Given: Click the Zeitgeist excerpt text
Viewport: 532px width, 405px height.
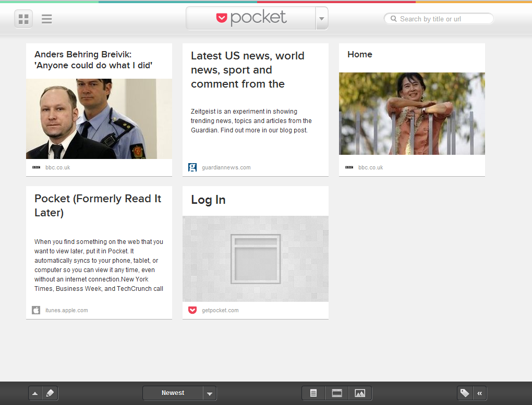Looking at the screenshot, I should coord(251,121).
